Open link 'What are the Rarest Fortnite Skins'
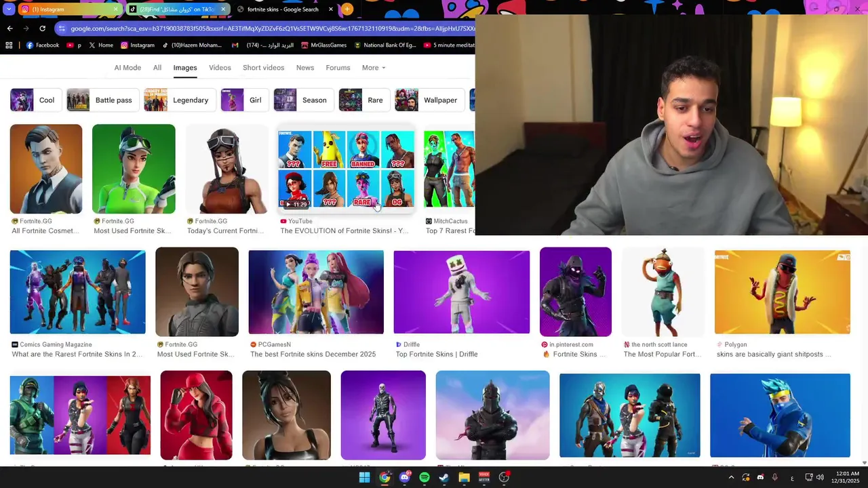The image size is (868, 488). click(x=77, y=354)
